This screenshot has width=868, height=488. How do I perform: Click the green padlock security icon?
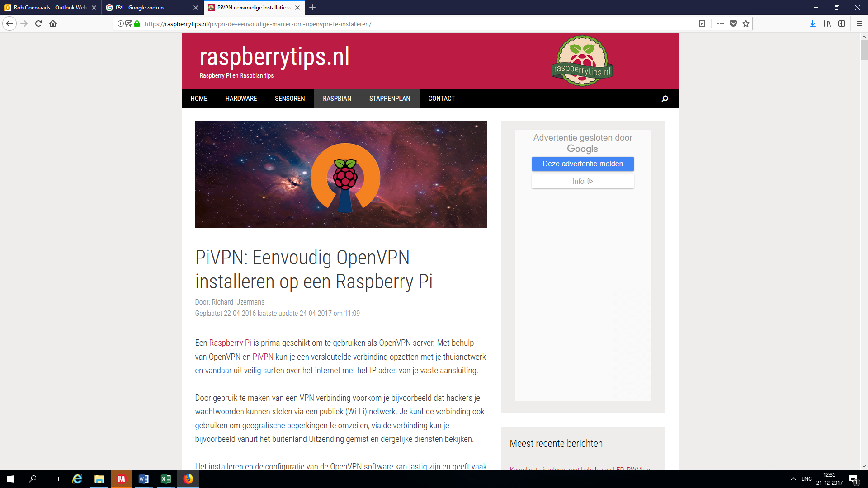click(137, 23)
